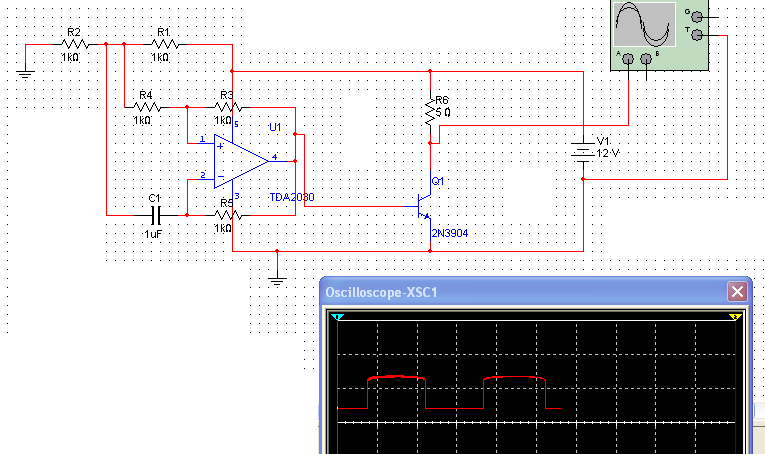This screenshot has height=454, width=765.
Task: Select the Q1 2N3904 transistor symbol
Action: point(425,206)
